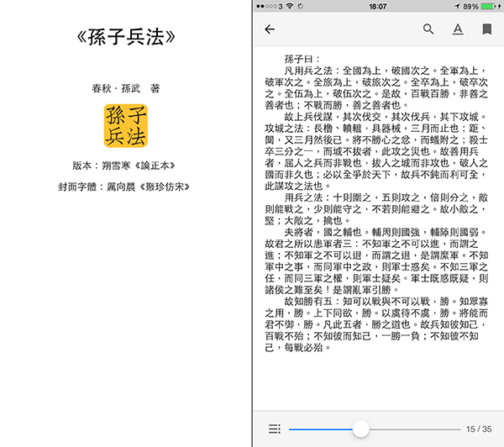Click the 版本 edition line
Image resolution: width=504 pixels, height=447 pixels.
(123, 166)
